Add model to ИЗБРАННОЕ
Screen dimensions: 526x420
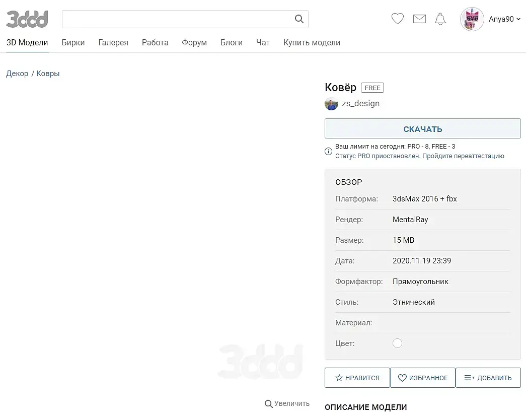click(423, 378)
